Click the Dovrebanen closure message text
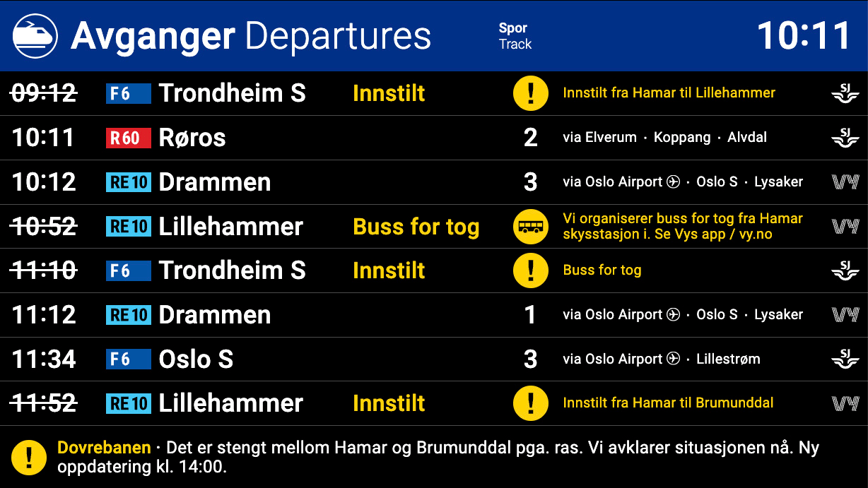Viewport: 868px width, 488px height. pos(438,457)
